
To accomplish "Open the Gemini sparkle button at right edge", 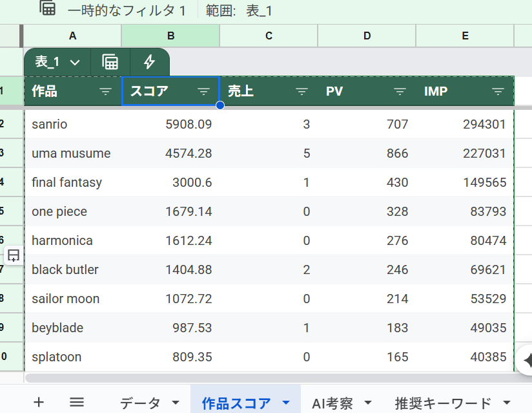I will tap(525, 360).
